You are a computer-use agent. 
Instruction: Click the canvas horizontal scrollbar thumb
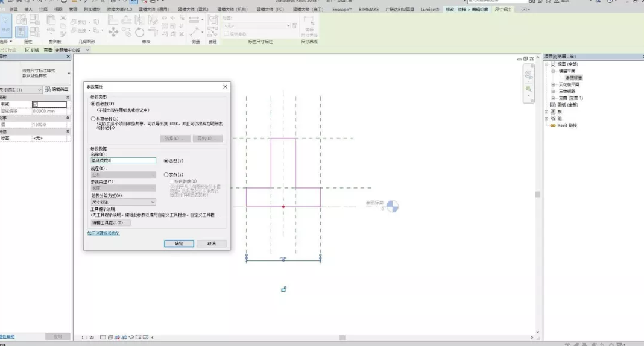pos(342,338)
